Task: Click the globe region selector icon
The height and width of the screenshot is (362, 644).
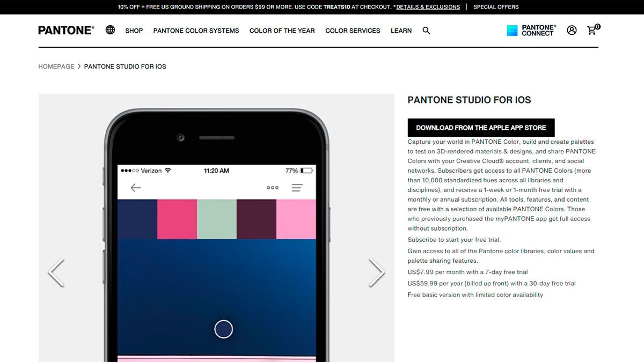Action: [110, 30]
